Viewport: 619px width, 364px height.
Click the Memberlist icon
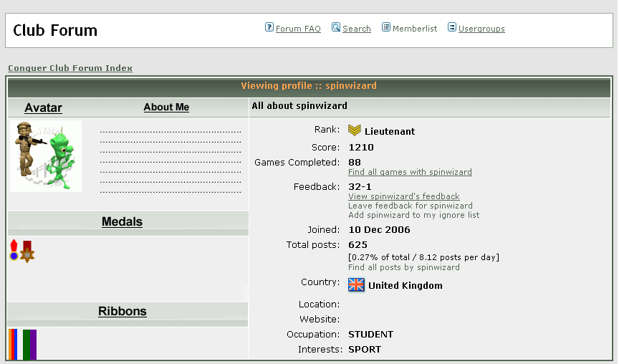(x=386, y=27)
